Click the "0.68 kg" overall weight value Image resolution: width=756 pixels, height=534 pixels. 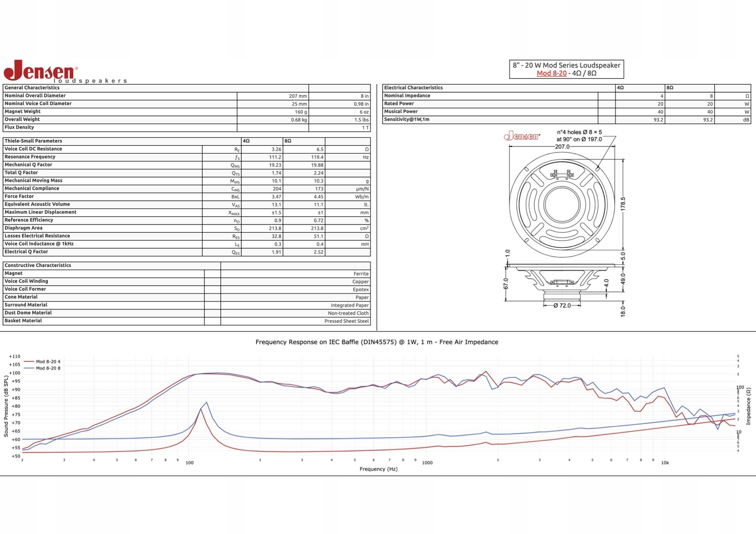[x=299, y=120]
